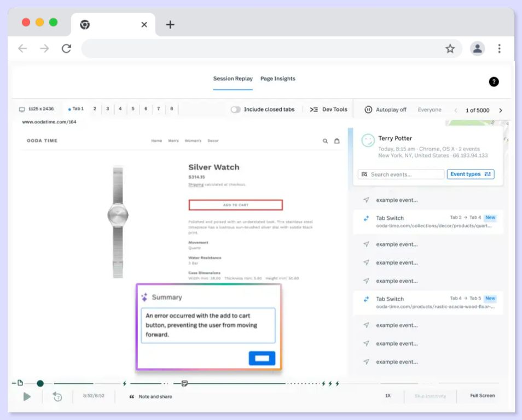Click the Summary sparkle icon

[x=144, y=297]
